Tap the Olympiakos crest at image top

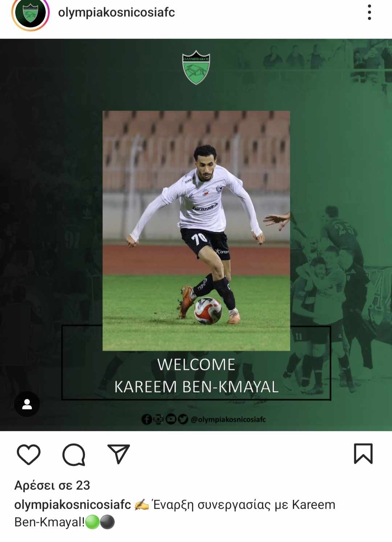click(196, 68)
